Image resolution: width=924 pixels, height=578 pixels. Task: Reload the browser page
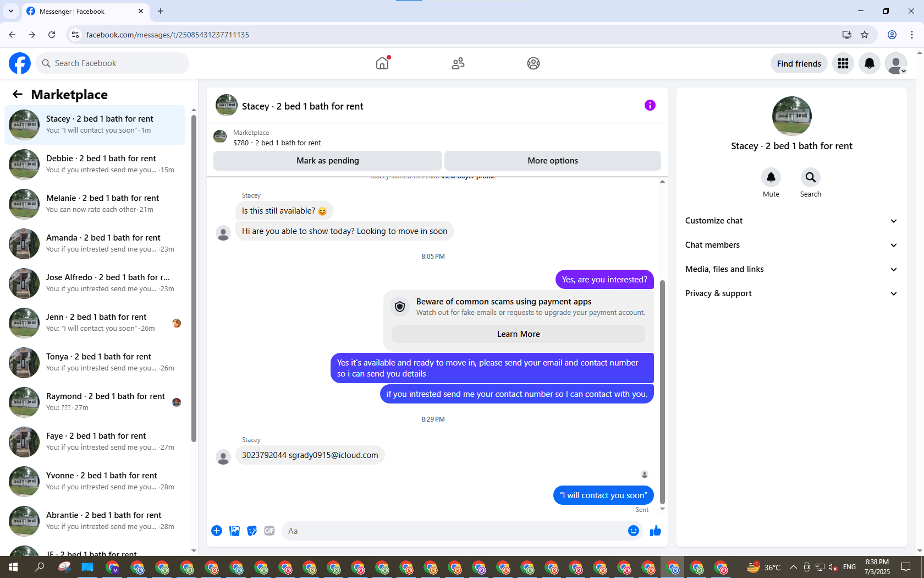52,35
